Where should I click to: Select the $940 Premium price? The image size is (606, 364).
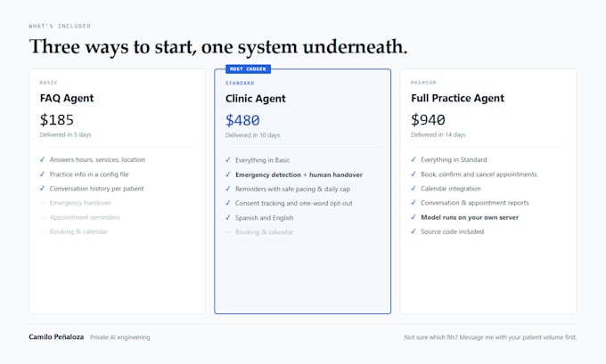coord(429,120)
